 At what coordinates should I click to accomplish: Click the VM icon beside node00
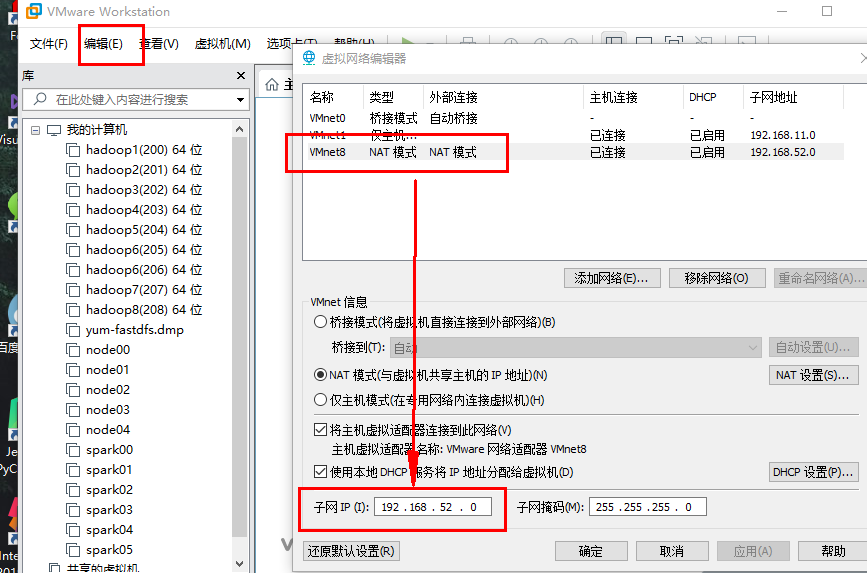click(x=73, y=350)
